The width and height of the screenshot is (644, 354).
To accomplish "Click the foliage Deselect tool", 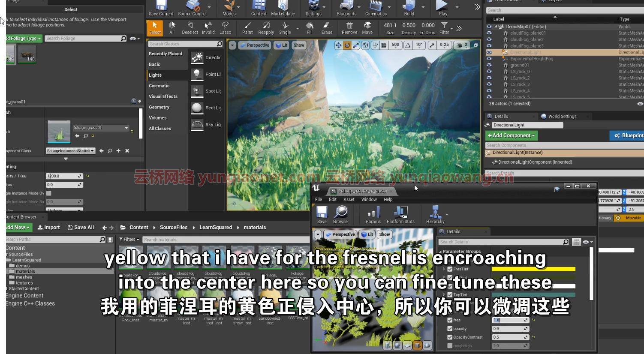I will point(190,28).
